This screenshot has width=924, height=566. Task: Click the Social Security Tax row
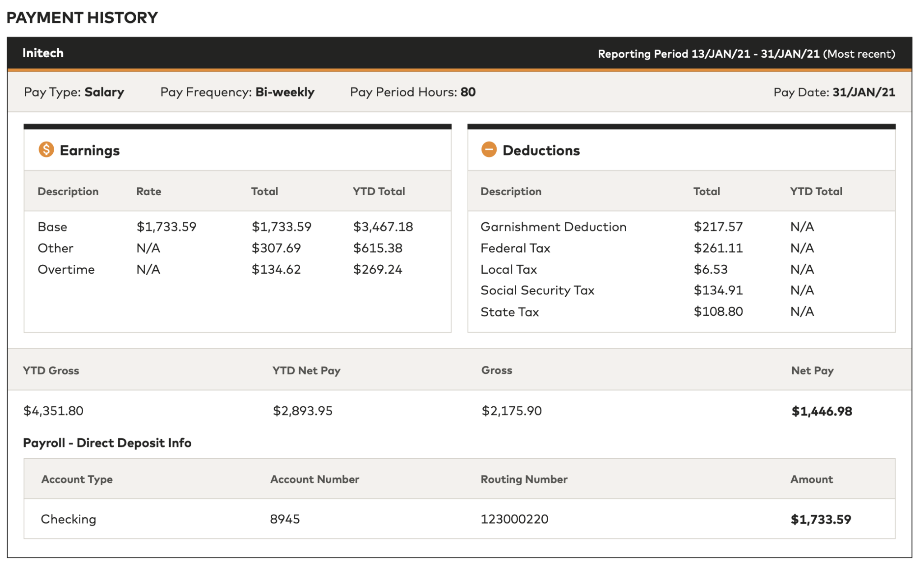537,290
